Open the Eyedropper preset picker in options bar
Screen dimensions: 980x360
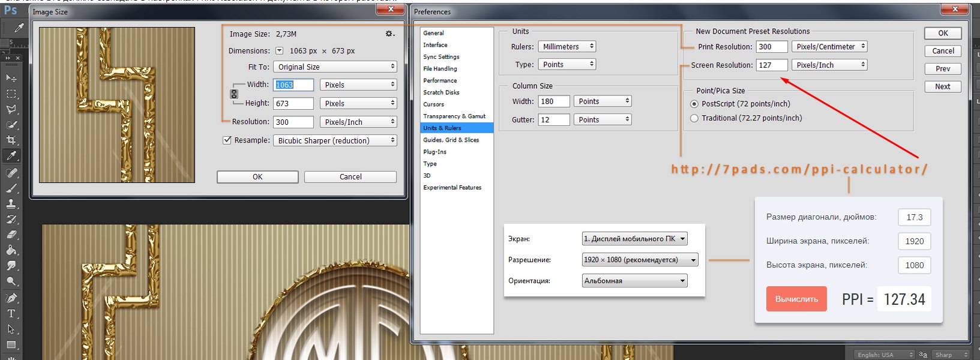click(x=19, y=28)
